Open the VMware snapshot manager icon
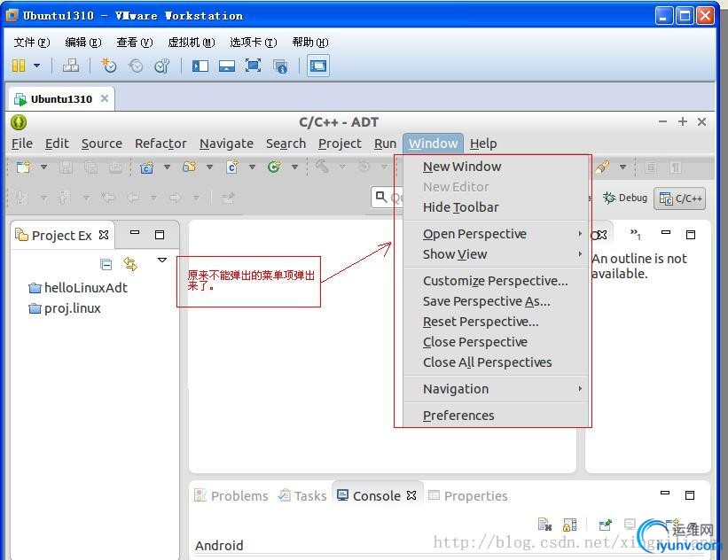The height and width of the screenshot is (560, 728). pos(161,66)
